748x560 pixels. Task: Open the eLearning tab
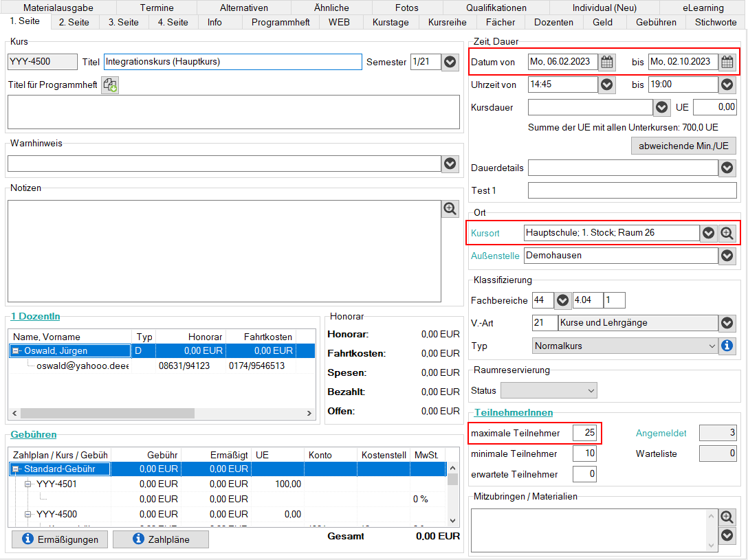[x=703, y=8]
